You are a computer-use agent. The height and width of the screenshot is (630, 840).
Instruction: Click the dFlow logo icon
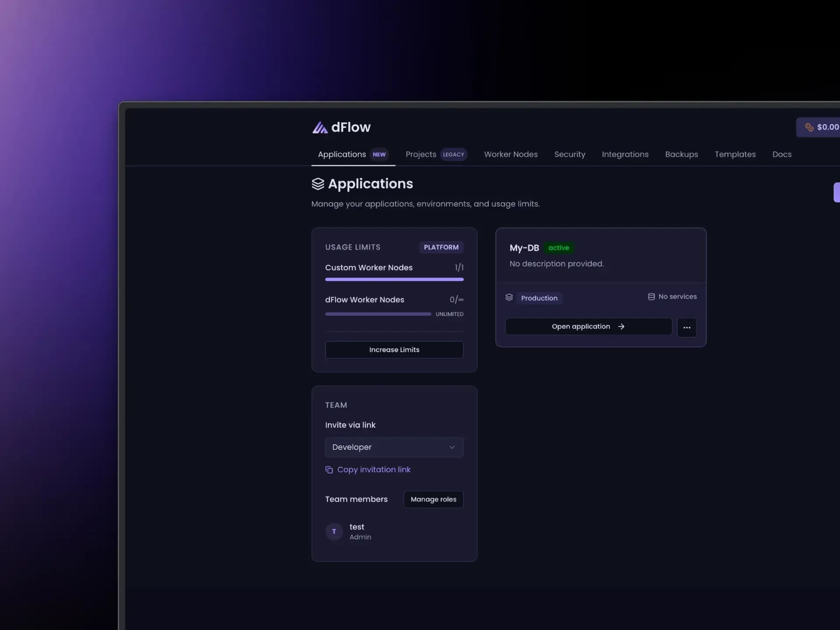click(x=320, y=127)
